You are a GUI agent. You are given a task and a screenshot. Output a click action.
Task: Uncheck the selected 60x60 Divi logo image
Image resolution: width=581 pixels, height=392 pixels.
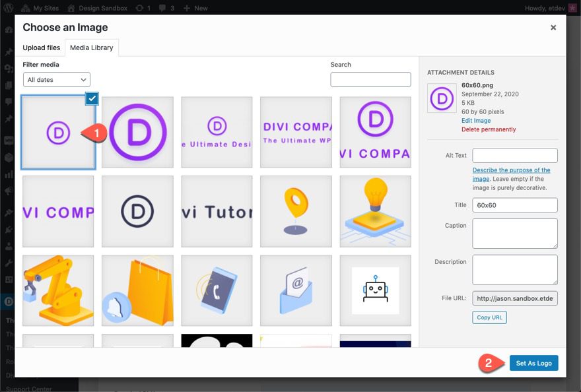coord(91,99)
